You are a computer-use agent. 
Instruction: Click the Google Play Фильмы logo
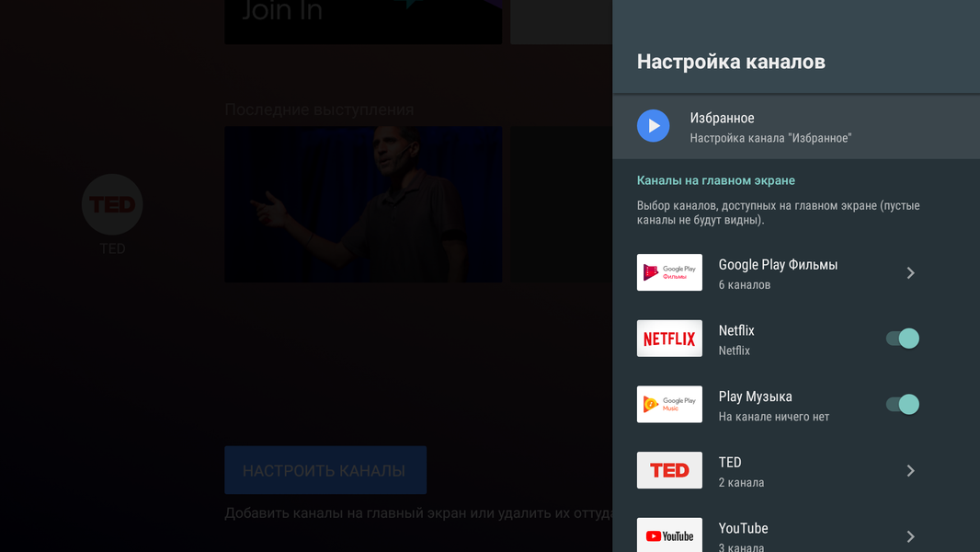tap(669, 272)
